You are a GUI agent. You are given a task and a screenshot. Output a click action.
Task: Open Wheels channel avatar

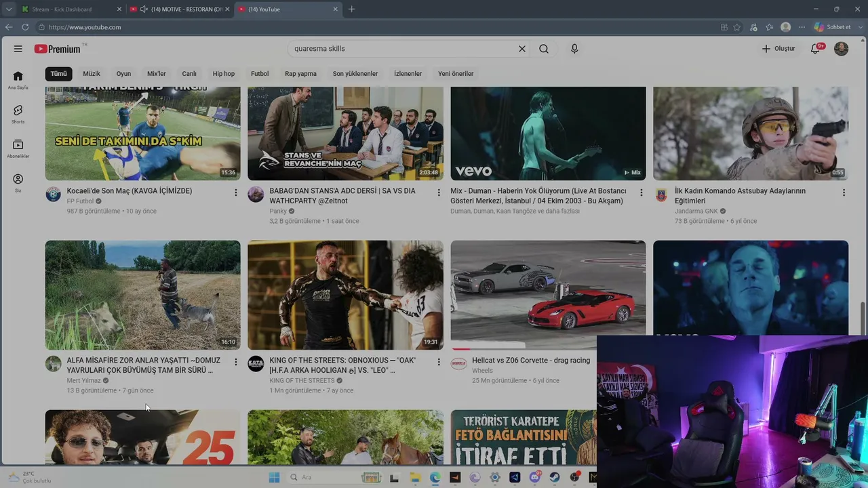[459, 364]
